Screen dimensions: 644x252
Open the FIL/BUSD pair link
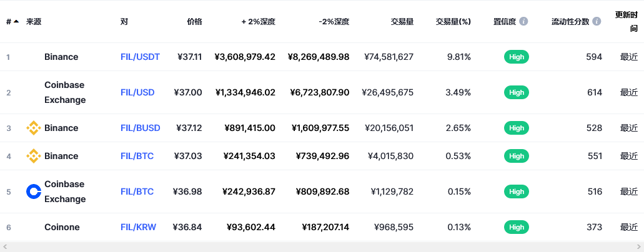pos(141,128)
